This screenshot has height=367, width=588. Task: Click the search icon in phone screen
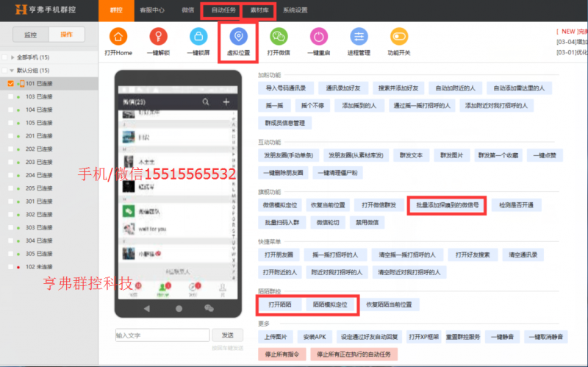[x=206, y=101]
